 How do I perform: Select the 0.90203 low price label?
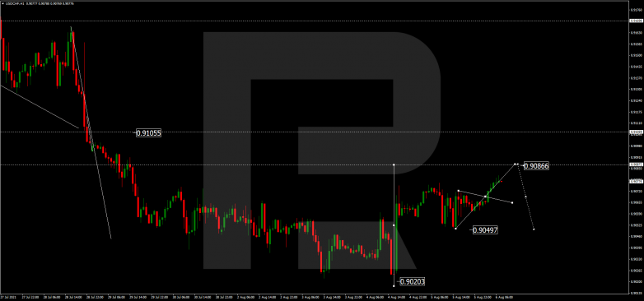tap(412, 282)
